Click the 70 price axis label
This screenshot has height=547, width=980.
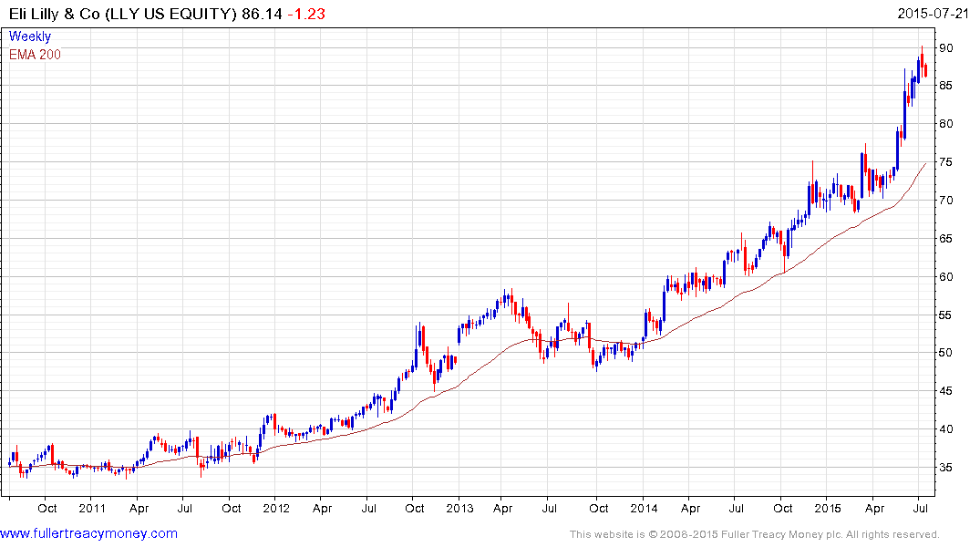[x=945, y=200]
